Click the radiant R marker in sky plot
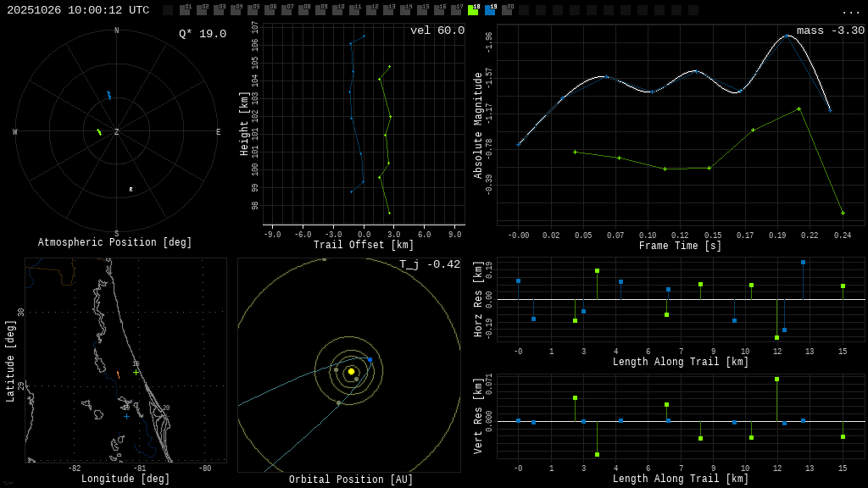868x488 pixels. pyautogui.click(x=131, y=190)
